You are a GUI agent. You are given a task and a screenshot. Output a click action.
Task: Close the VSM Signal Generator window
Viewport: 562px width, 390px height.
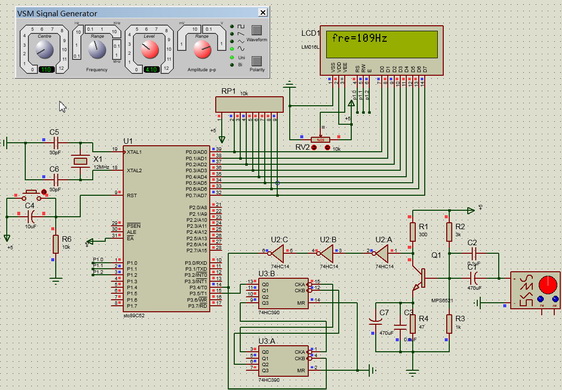(x=263, y=13)
